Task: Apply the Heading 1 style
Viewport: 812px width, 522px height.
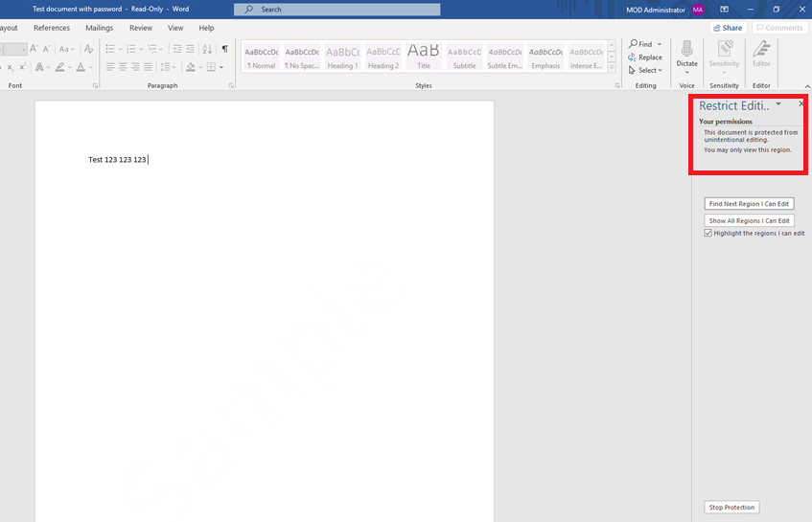Action: [342, 57]
